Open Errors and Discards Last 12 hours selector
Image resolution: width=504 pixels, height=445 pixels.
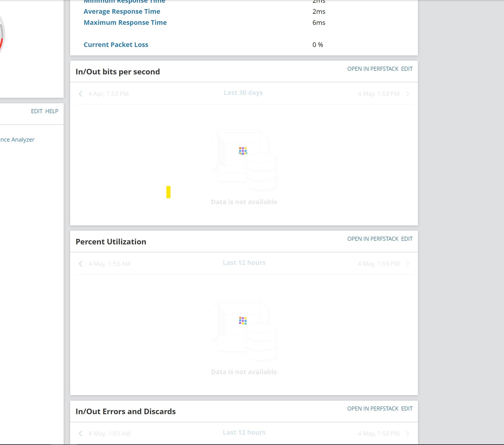244,432
